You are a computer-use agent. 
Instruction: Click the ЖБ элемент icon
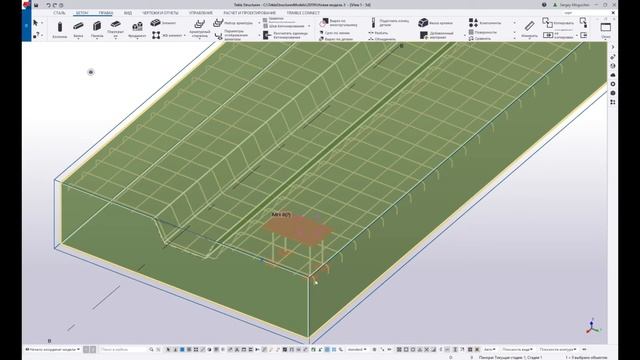pyautogui.click(x=156, y=36)
